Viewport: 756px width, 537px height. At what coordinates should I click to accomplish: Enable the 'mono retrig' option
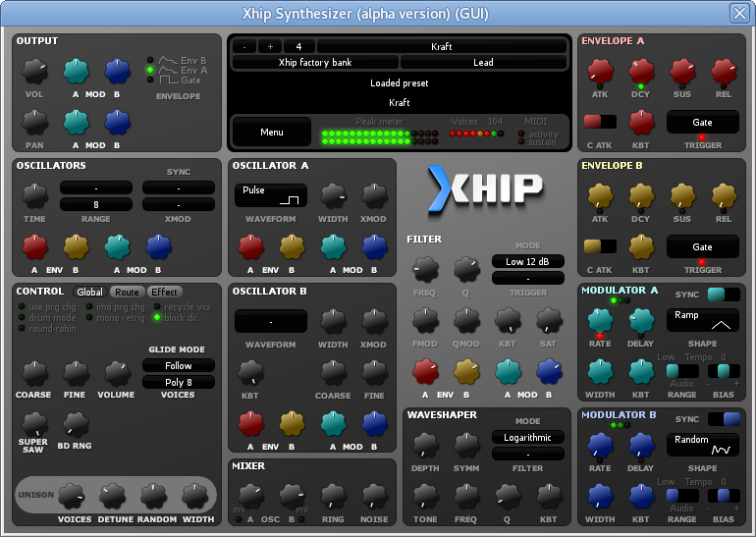89,317
